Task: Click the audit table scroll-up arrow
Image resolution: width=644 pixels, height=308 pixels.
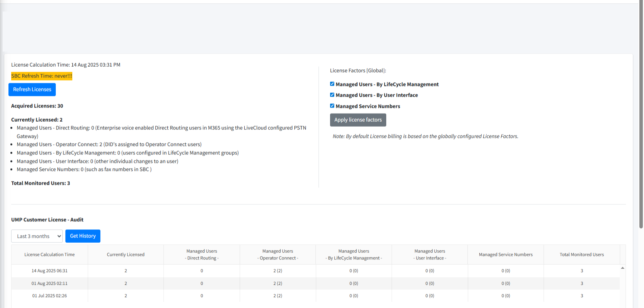Action: pos(622,268)
